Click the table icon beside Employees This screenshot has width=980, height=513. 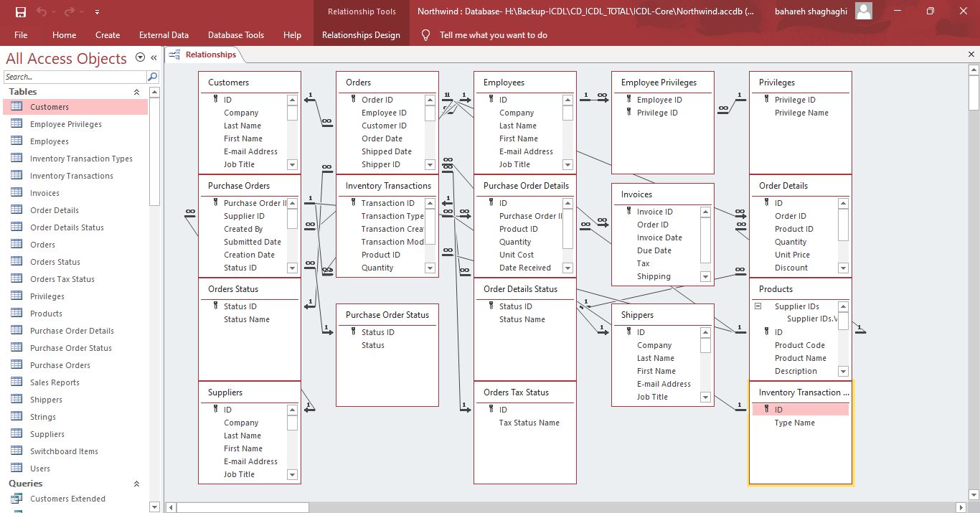tap(17, 141)
